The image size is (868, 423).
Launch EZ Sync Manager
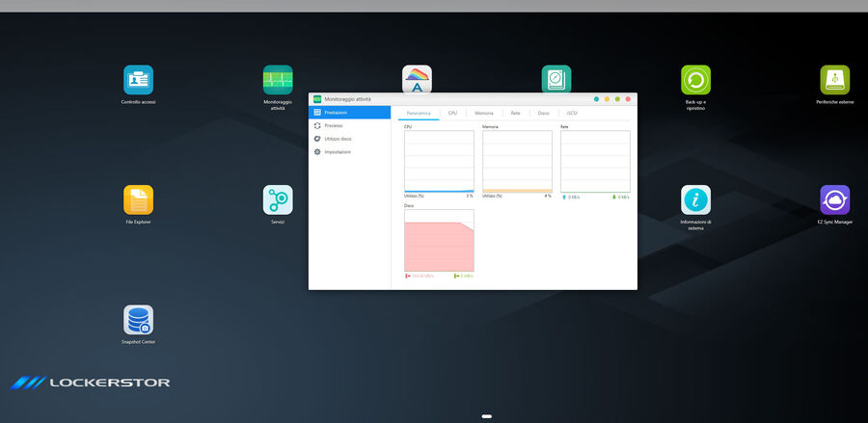click(834, 200)
